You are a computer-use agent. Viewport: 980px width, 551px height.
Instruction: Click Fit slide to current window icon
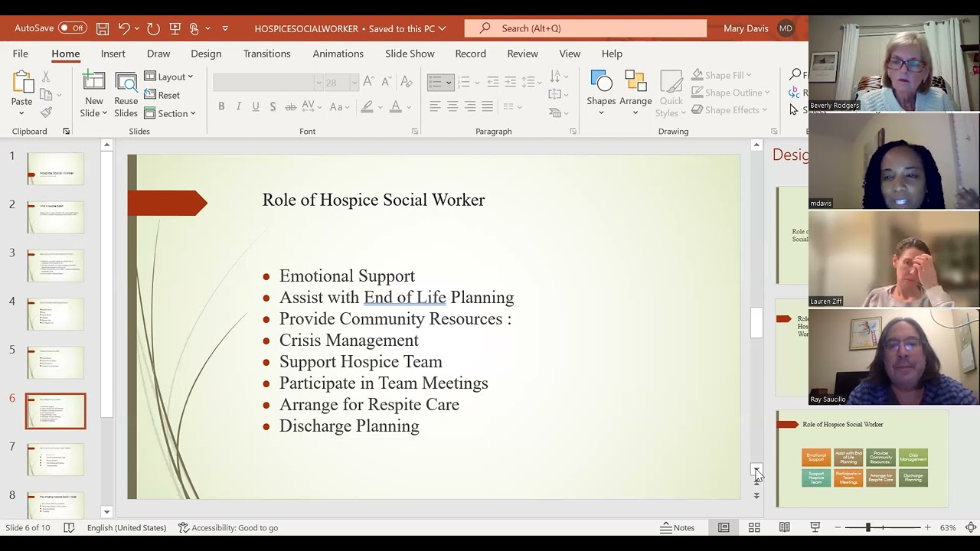(971, 527)
